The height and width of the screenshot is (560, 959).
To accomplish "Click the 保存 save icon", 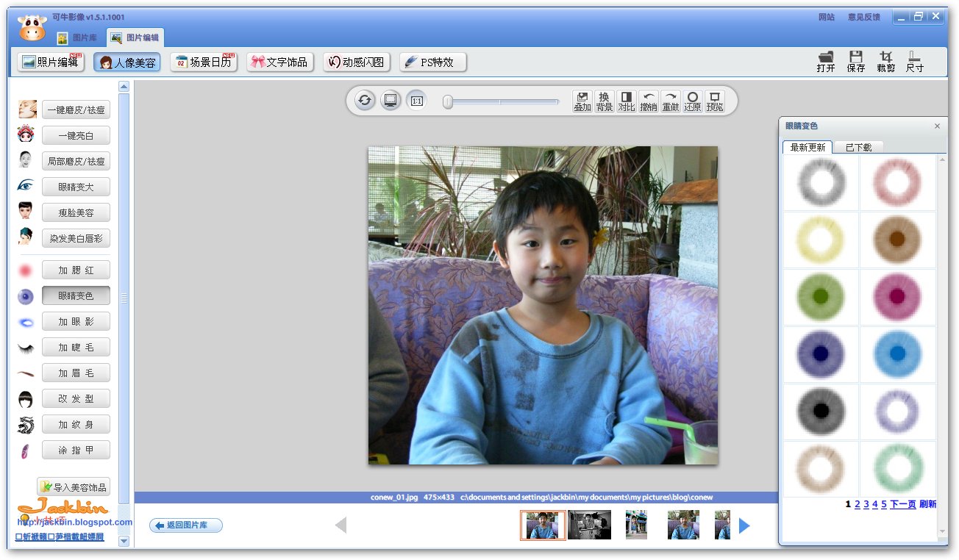I will coord(856,62).
